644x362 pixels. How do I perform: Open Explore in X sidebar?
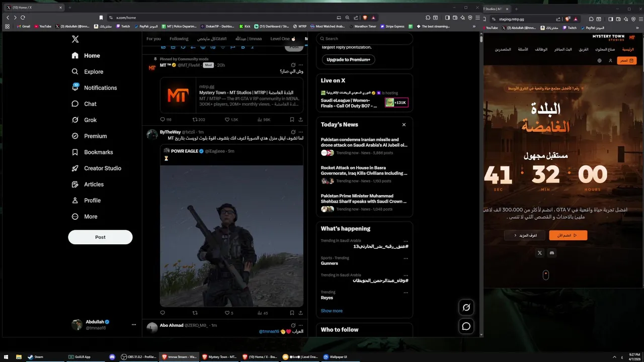tap(88, 72)
